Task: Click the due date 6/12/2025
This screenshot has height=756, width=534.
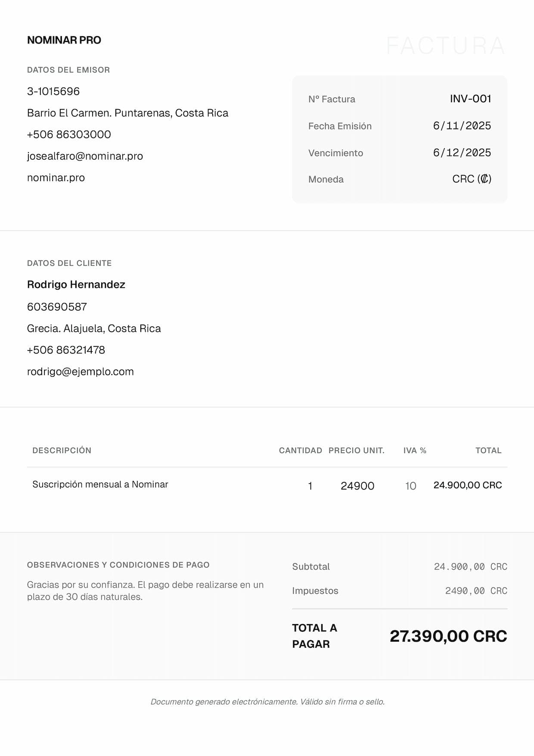Action: point(462,153)
